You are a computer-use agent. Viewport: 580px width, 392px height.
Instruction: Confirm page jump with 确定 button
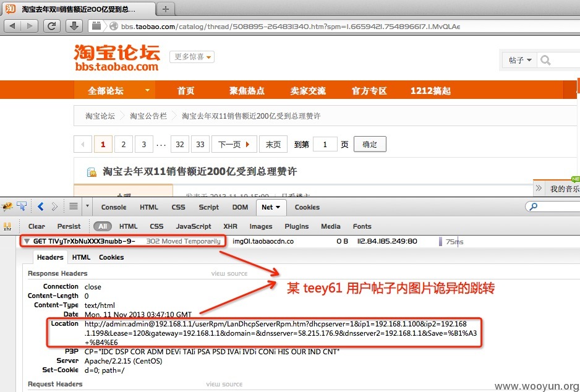(x=370, y=144)
